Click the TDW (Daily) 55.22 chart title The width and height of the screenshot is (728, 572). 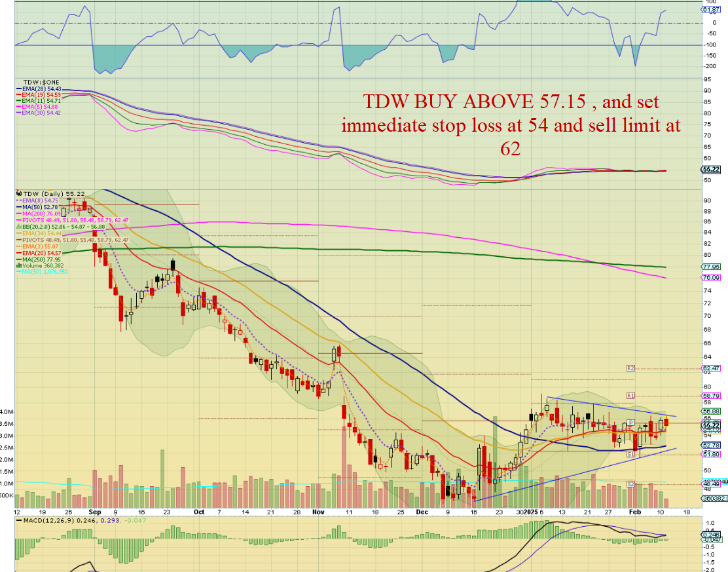point(54,193)
